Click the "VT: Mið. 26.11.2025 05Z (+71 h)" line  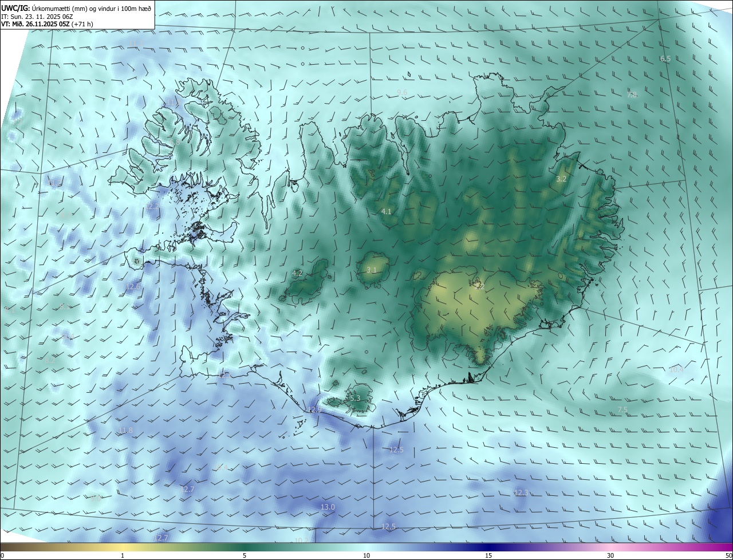coord(47,24)
